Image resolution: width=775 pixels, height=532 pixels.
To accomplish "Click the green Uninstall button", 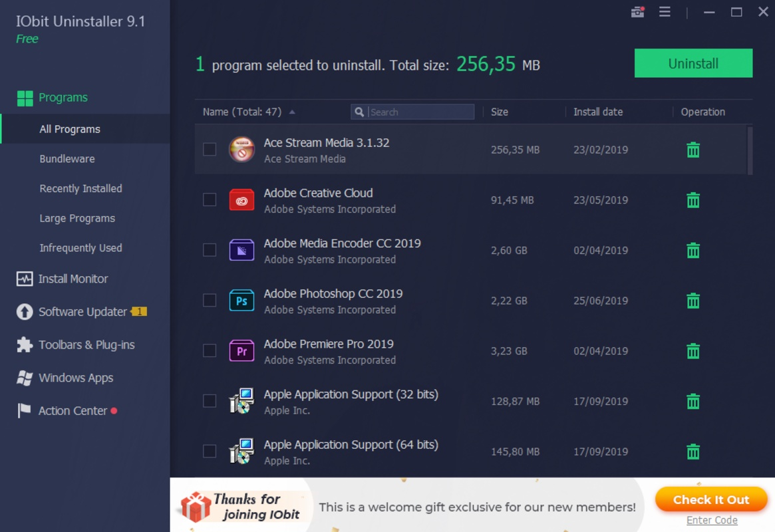I will 693,63.
